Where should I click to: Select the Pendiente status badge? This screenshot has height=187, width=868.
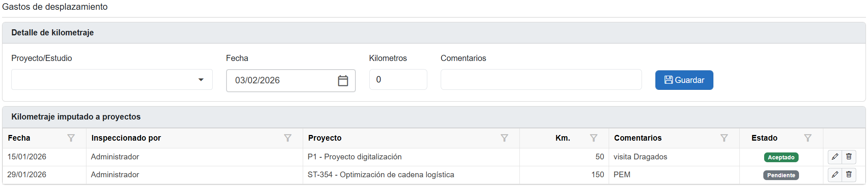[x=781, y=175]
